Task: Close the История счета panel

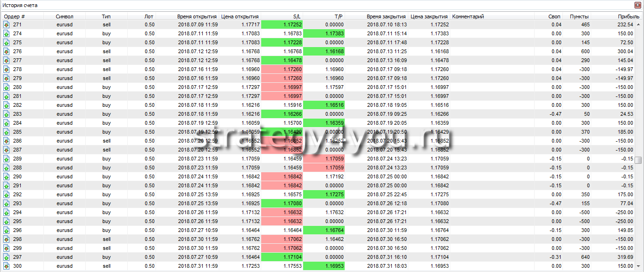Action: pyautogui.click(x=638, y=5)
